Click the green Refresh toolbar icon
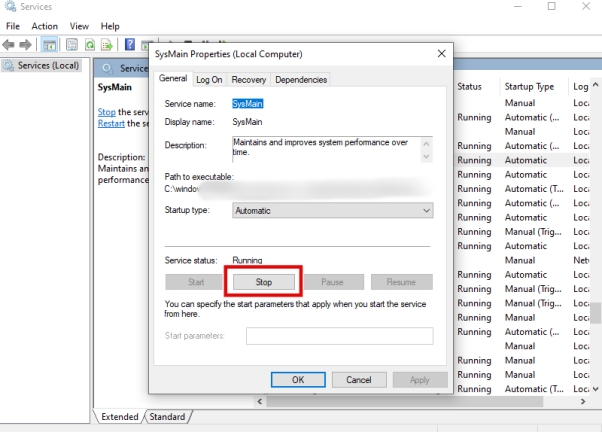 (x=90, y=45)
